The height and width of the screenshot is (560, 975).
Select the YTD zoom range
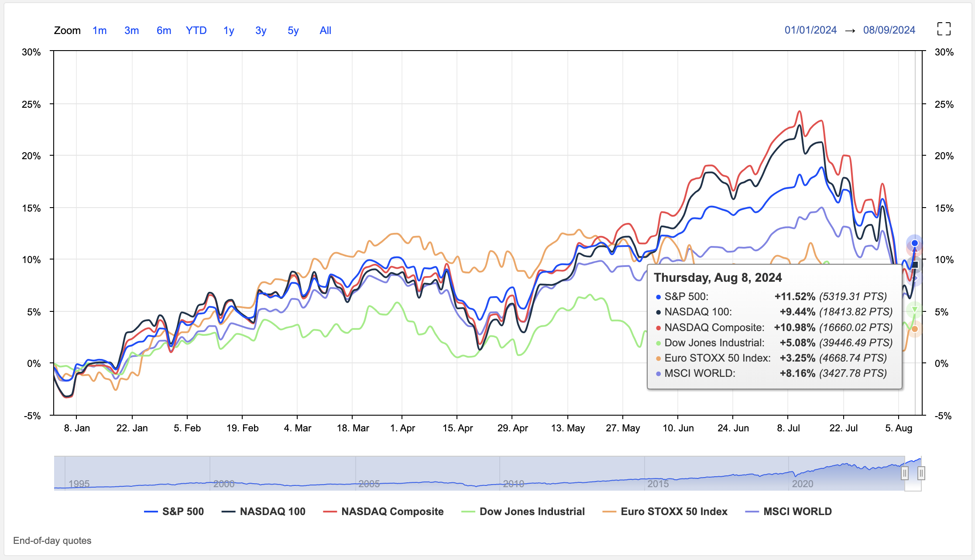196,31
